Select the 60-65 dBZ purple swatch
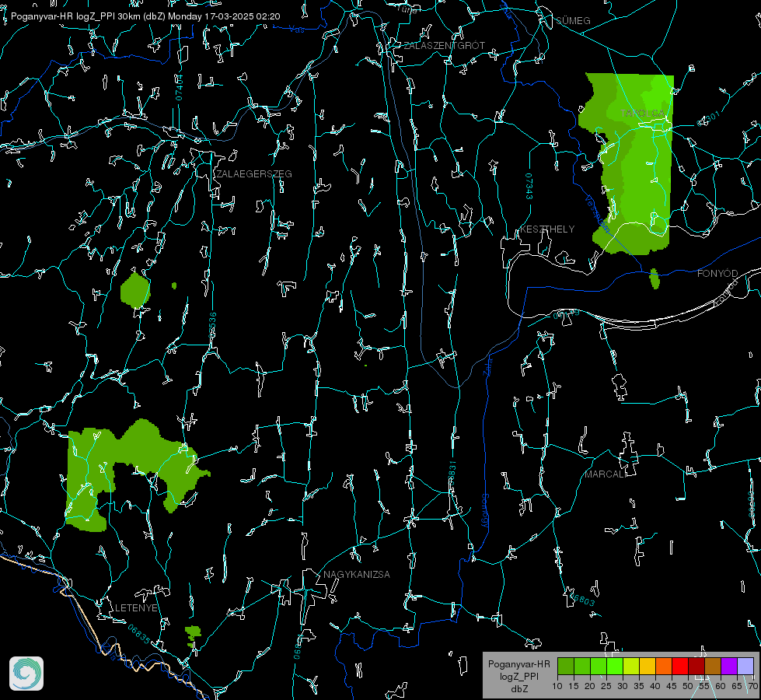This screenshot has width=761, height=700. click(x=729, y=666)
